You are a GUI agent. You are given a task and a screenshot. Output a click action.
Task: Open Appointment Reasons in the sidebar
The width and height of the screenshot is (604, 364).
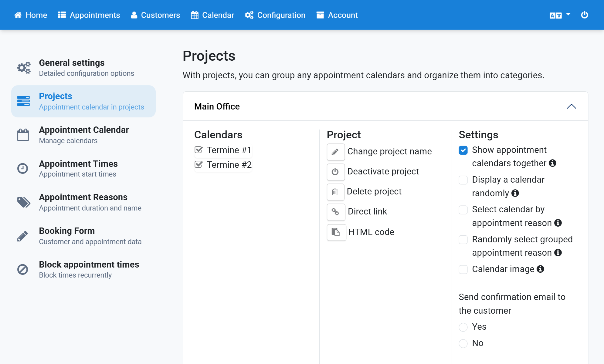click(83, 202)
